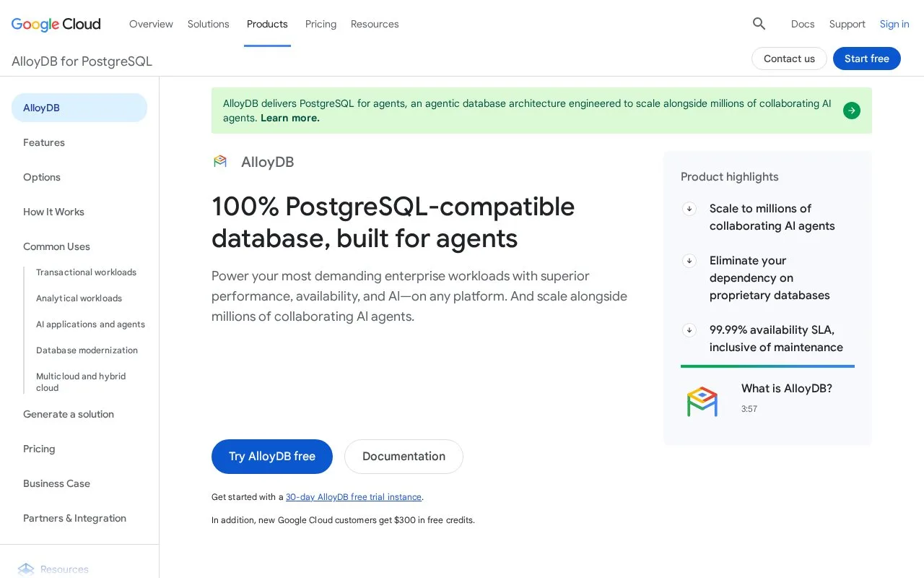Follow the 30-day AlloyDB free trial link
Screen dimensions: 924x578
tap(354, 497)
